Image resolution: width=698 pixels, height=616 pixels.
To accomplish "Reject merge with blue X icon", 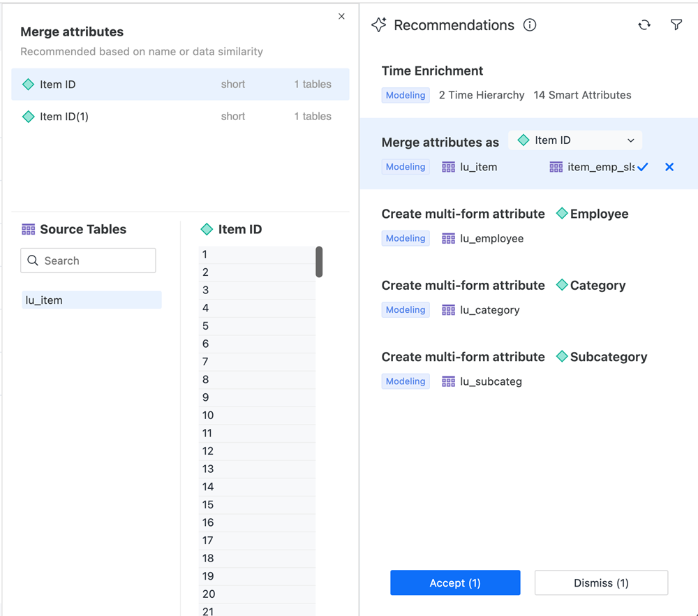I will coord(669,167).
